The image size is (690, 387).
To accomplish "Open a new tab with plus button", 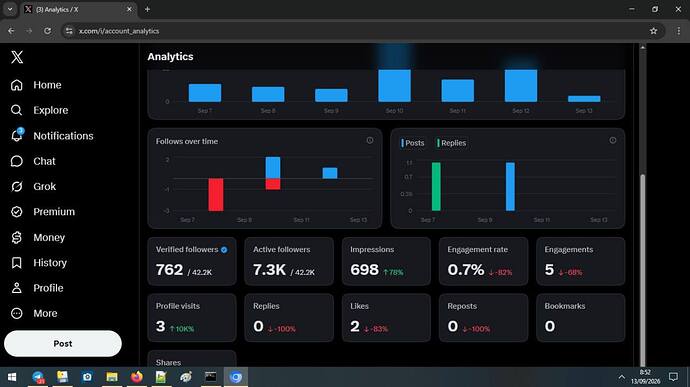I will pyautogui.click(x=147, y=9).
